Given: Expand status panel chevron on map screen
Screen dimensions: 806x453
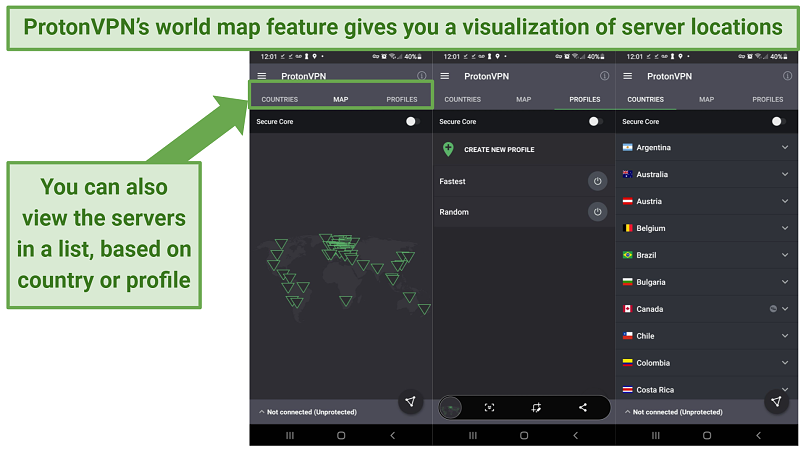Looking at the screenshot, I should click(x=262, y=412).
